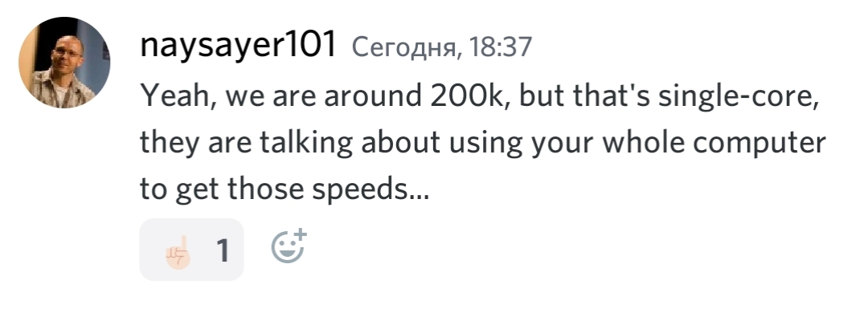
Task: Click the index finger emoji in reaction
Action: [178, 252]
